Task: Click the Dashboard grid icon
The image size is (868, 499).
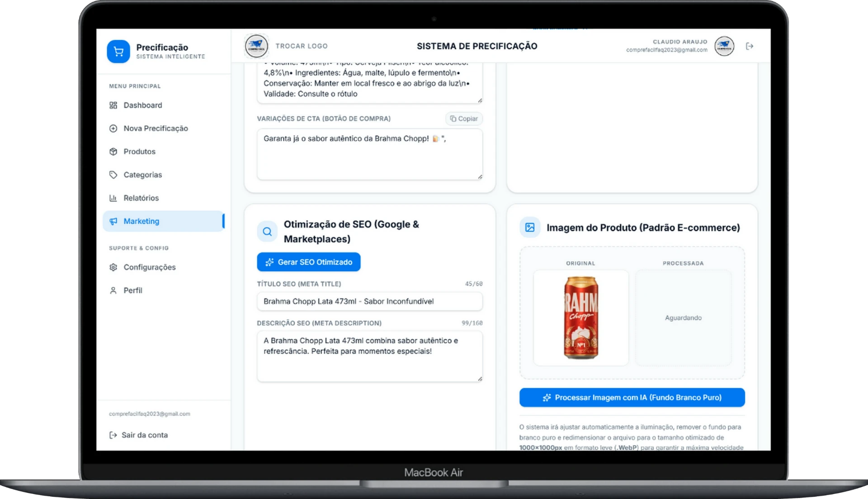Action: 113,105
